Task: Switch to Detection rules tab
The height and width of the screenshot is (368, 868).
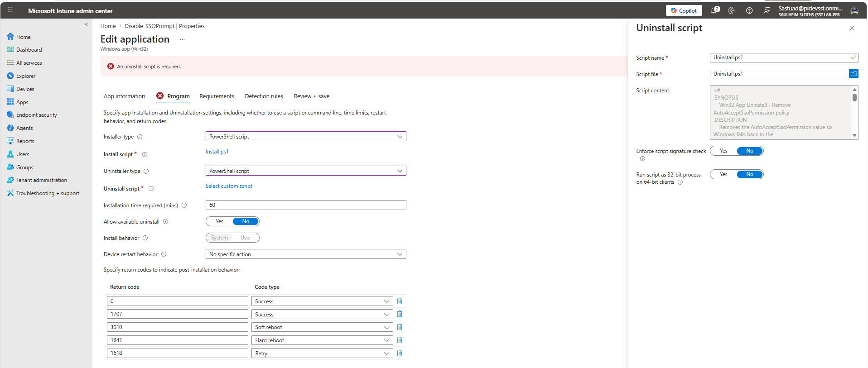Action: tap(264, 96)
